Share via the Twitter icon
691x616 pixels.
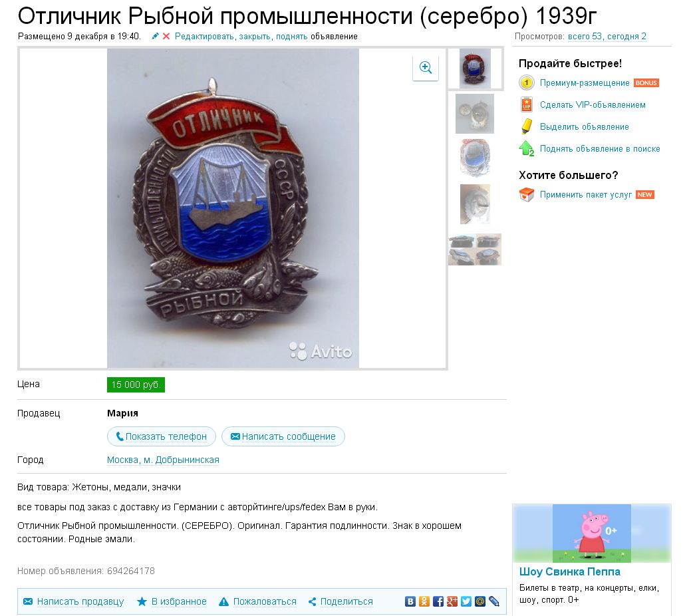click(x=466, y=601)
